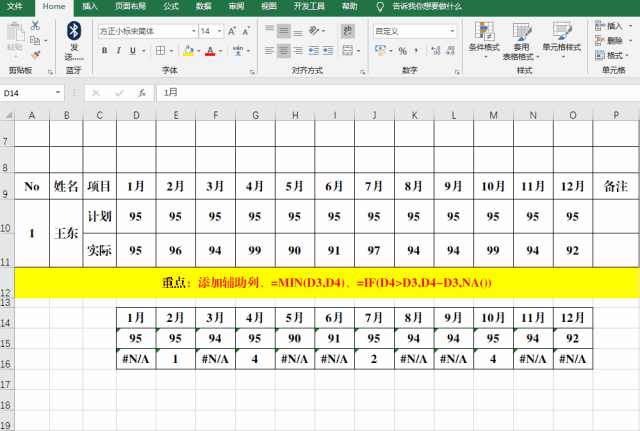Select row 12 header
The image size is (640, 431).
tap(7, 282)
